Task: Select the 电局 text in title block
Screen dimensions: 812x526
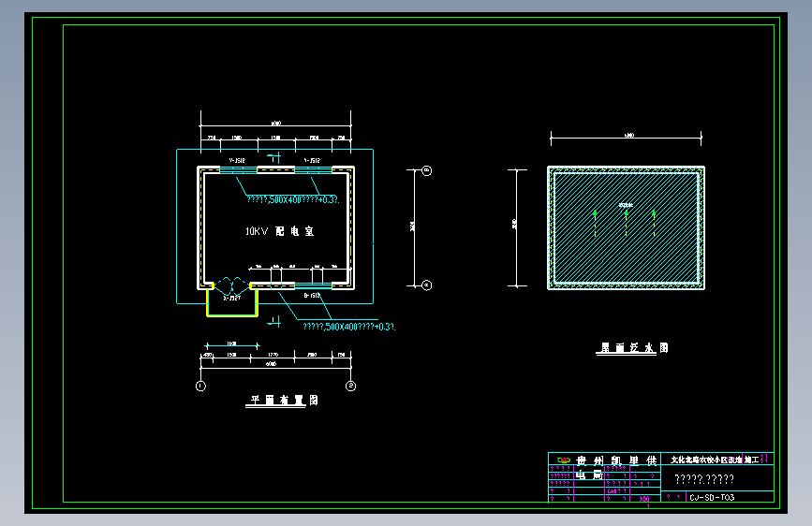Action: pos(589,475)
